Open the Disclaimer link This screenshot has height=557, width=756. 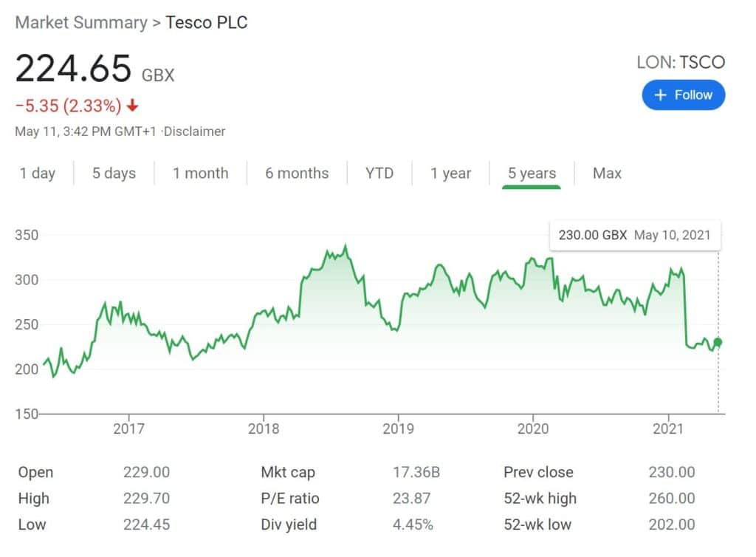196,131
